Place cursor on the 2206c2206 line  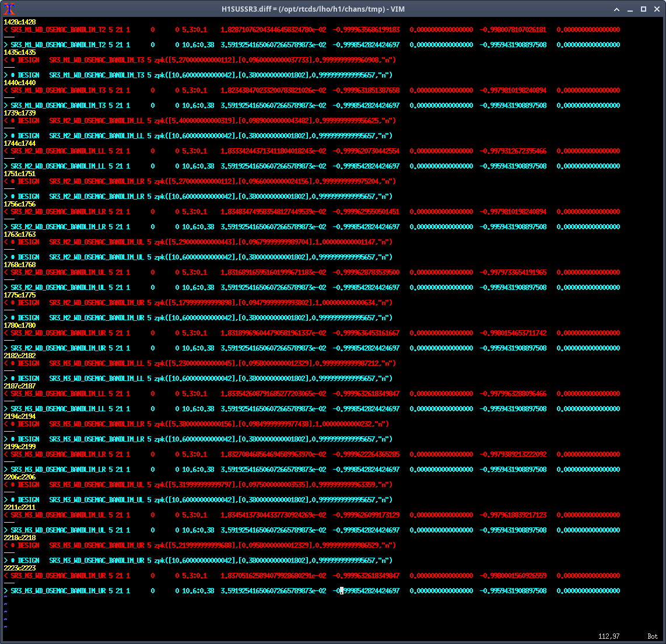tap(20, 477)
